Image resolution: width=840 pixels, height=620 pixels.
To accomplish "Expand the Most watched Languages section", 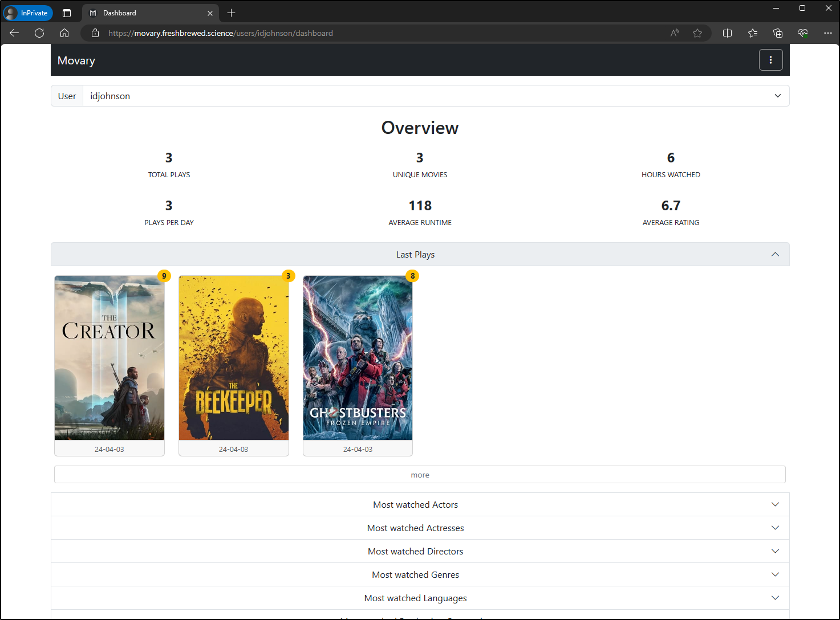I will (420, 598).
